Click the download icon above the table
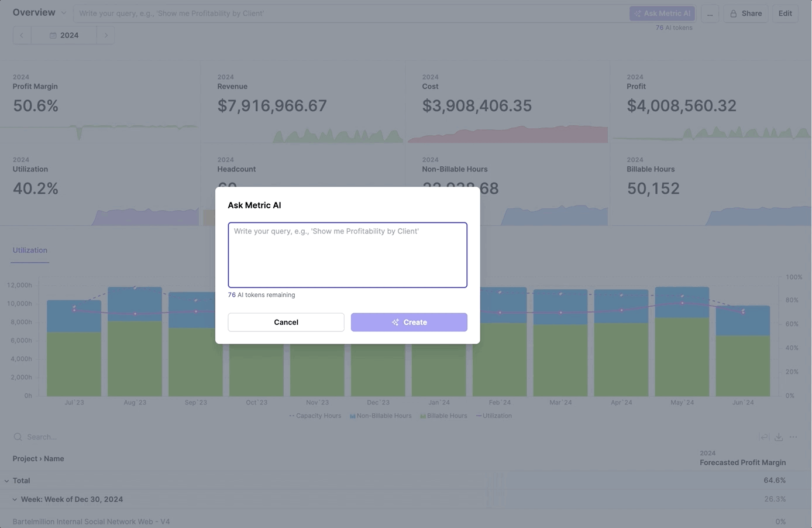Image resolution: width=812 pixels, height=528 pixels. (779, 437)
